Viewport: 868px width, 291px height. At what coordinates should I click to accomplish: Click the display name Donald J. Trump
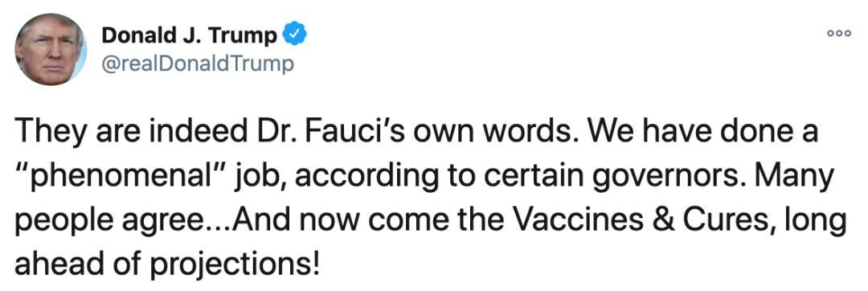190,36
